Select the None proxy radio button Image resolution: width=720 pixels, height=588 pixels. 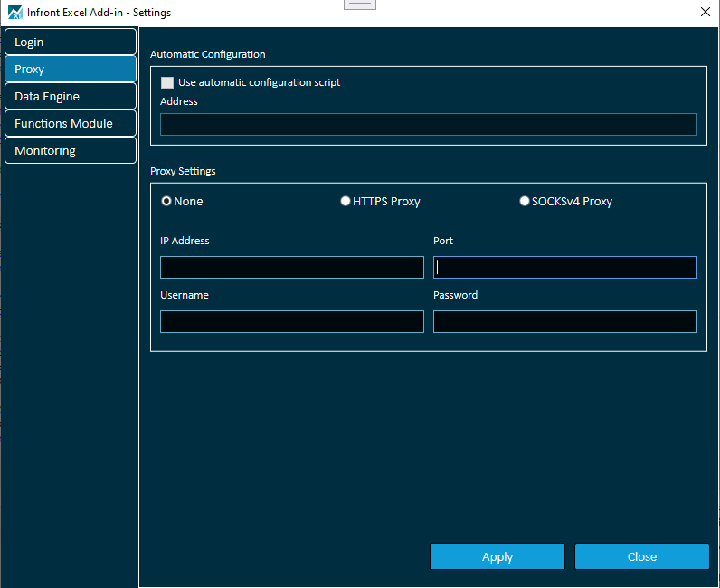click(x=166, y=202)
